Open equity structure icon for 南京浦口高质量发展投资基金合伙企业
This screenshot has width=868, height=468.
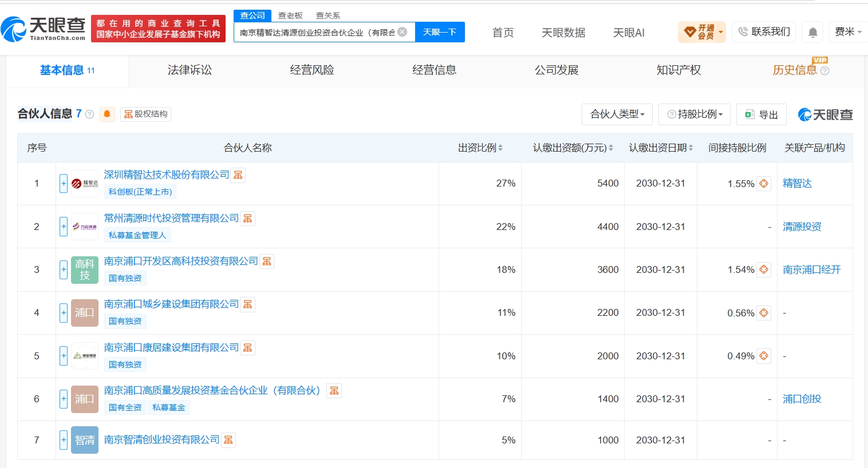point(334,391)
